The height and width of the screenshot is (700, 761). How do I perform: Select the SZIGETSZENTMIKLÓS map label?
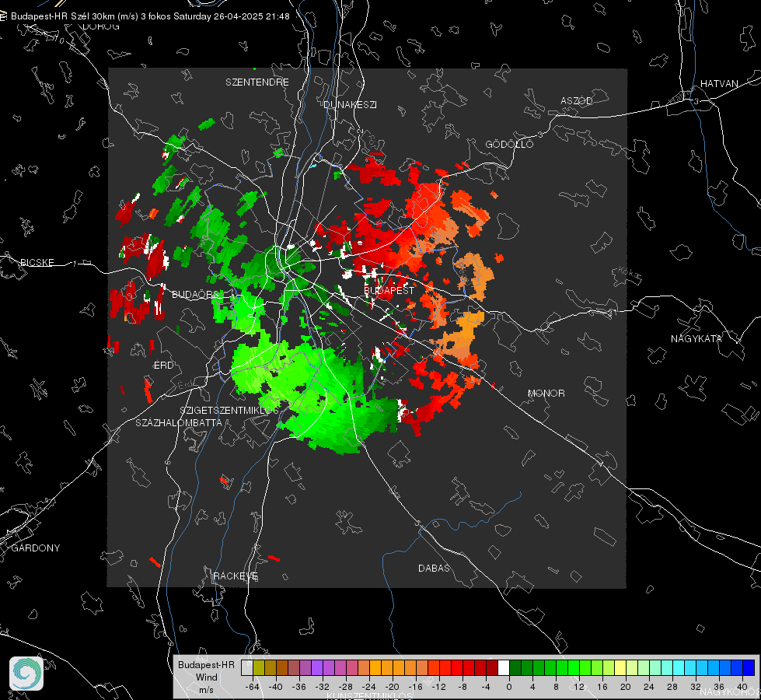pos(229,410)
